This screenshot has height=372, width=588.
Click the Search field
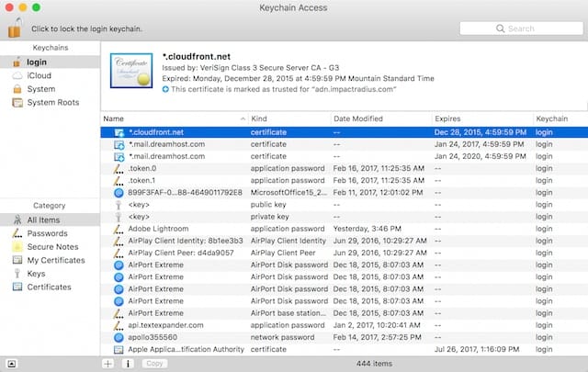click(x=518, y=28)
